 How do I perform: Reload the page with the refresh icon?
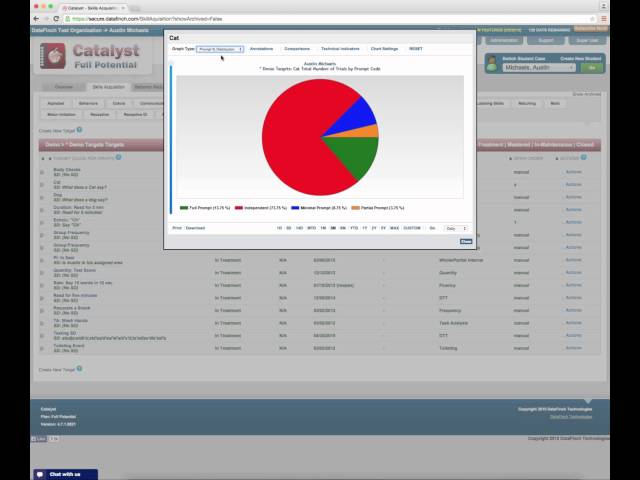pos(56,19)
